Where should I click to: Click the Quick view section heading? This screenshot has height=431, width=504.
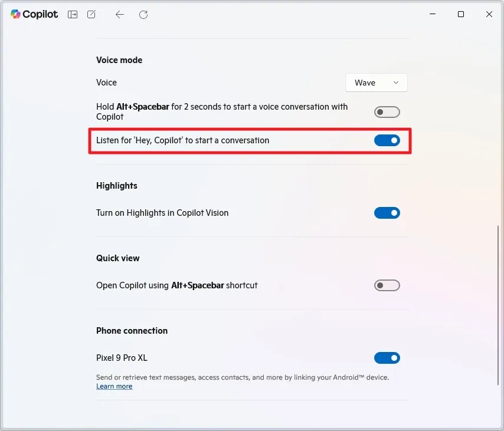pyautogui.click(x=117, y=258)
